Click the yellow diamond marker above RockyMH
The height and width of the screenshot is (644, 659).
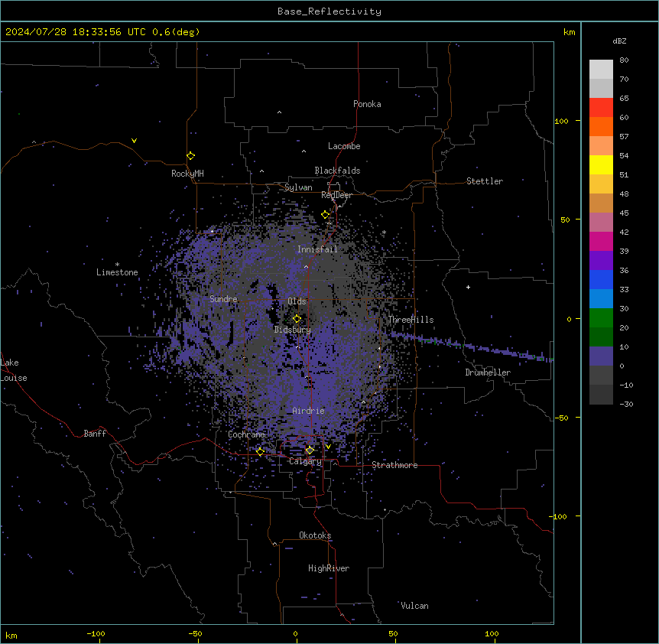[190, 156]
